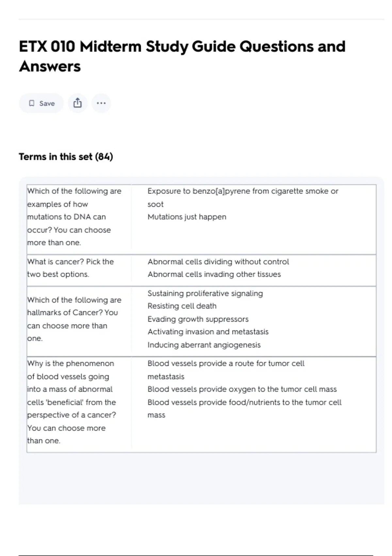392x556 pixels.
Task: Click 'Abnormal cells dividing without control'
Action: 218,262
